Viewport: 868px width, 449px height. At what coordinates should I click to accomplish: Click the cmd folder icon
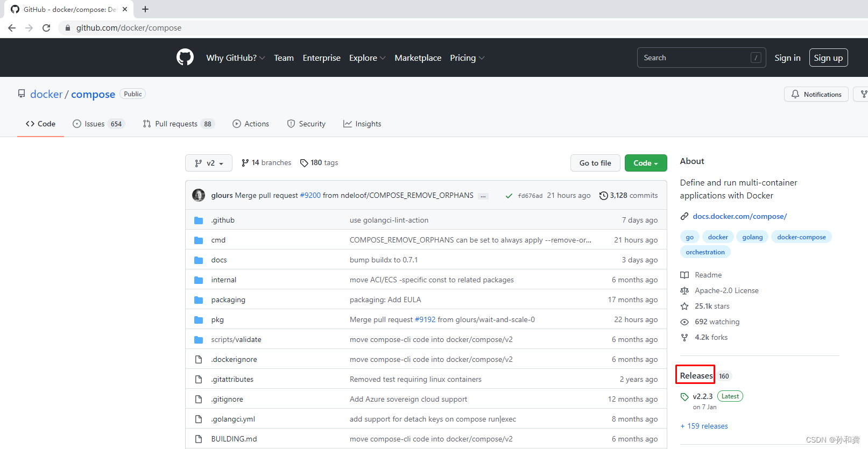(x=199, y=240)
